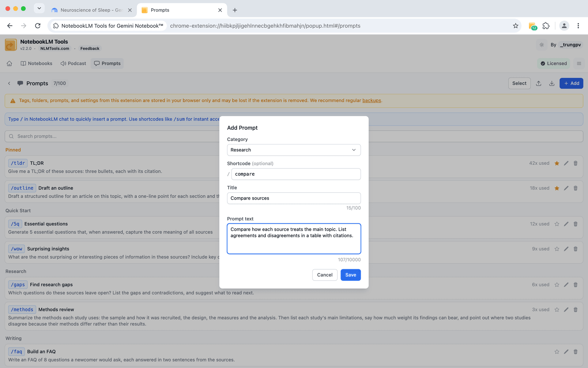Screen dimensions: 588x368
Task: Switch to the Notebooks tab
Action: coord(36,63)
